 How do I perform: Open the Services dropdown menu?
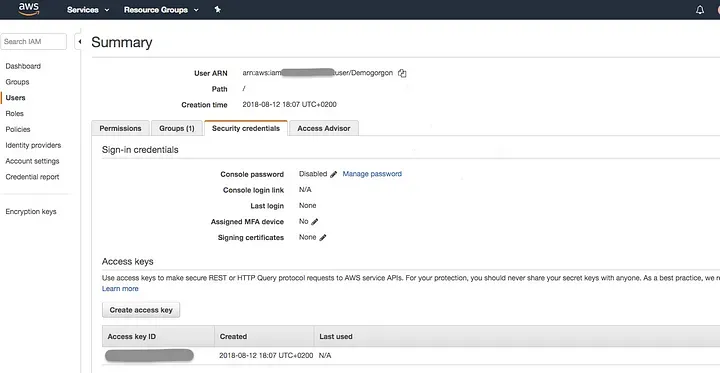88,10
